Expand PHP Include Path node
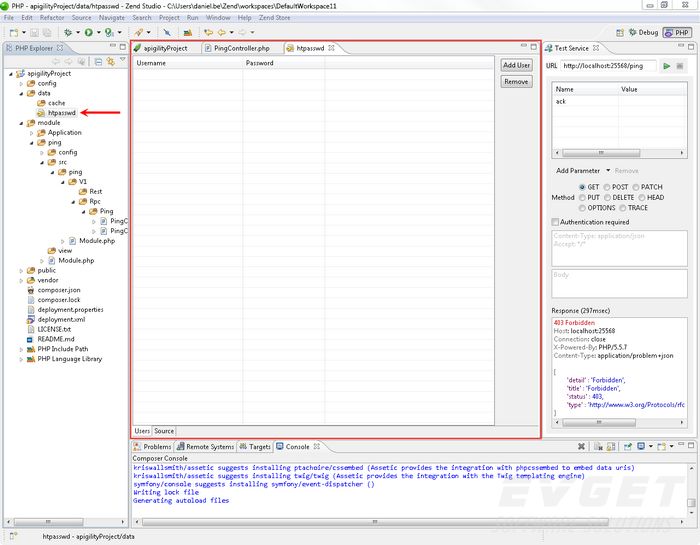The width and height of the screenshot is (700, 545). [x=21, y=349]
